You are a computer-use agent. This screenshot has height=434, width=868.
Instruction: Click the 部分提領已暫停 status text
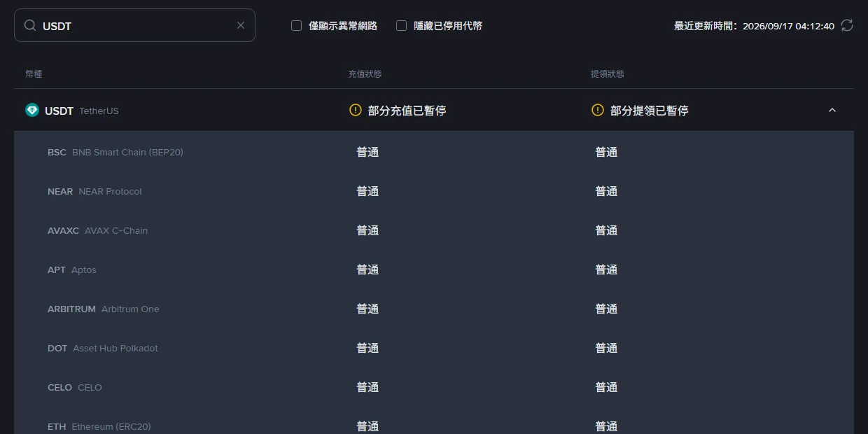point(649,110)
